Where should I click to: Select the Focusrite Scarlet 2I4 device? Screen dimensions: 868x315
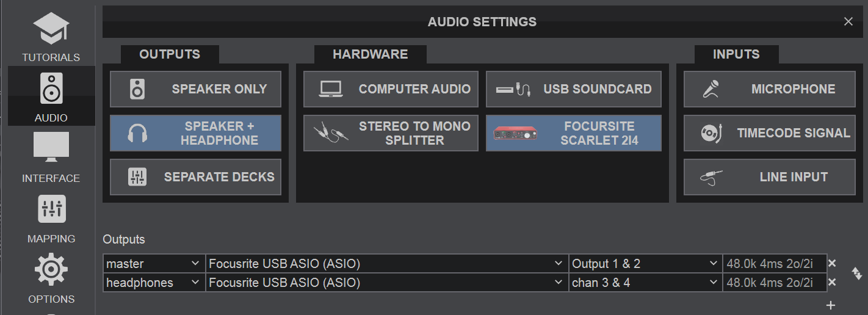(574, 133)
